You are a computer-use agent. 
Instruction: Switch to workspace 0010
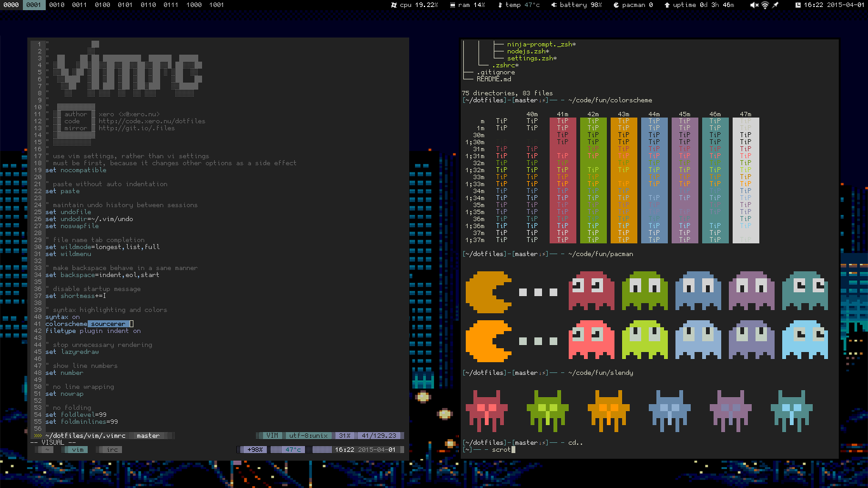[57, 5]
